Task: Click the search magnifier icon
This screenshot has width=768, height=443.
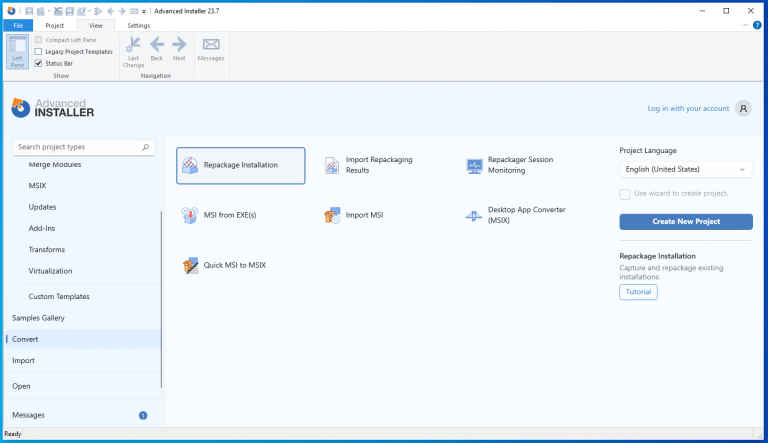Action: tap(145, 147)
